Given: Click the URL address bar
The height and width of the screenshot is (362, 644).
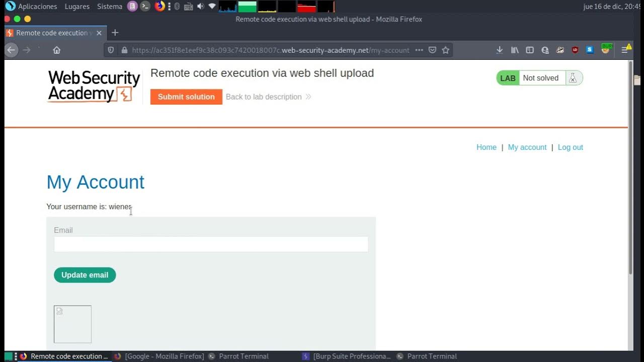Looking at the screenshot, I should [270, 50].
